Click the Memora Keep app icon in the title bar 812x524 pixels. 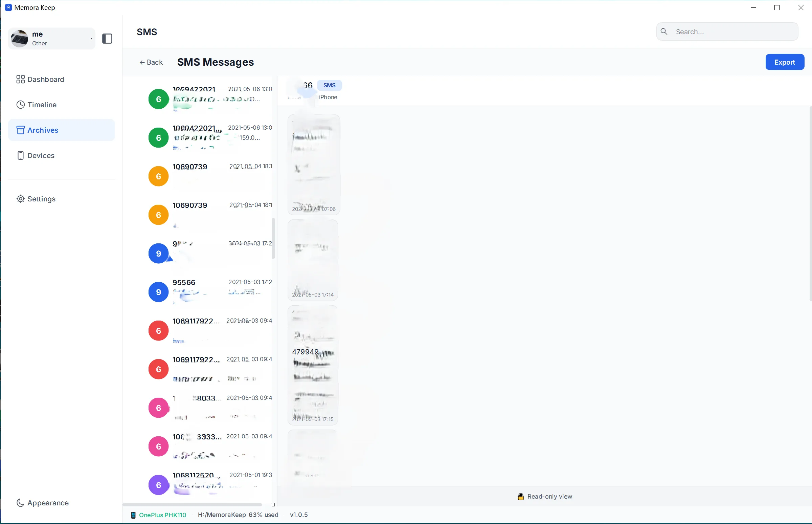pyautogui.click(x=8, y=7)
